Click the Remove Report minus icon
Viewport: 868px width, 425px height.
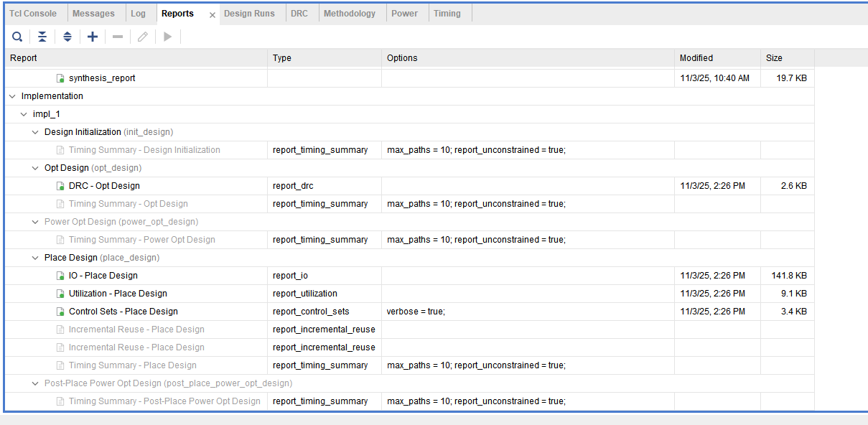(x=118, y=37)
